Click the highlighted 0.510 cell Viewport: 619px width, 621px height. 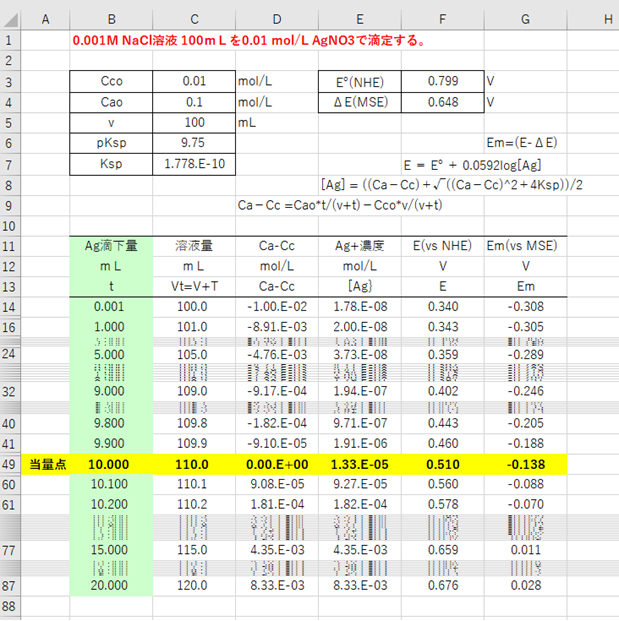pos(442,464)
